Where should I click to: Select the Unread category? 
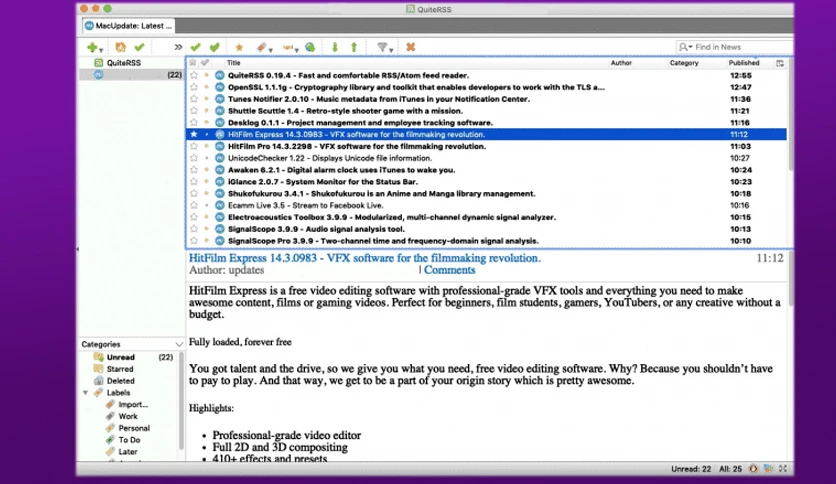coord(120,357)
